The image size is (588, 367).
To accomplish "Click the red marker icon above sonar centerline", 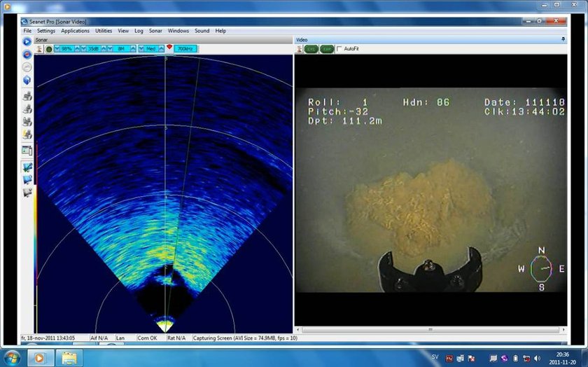I will pos(169,48).
